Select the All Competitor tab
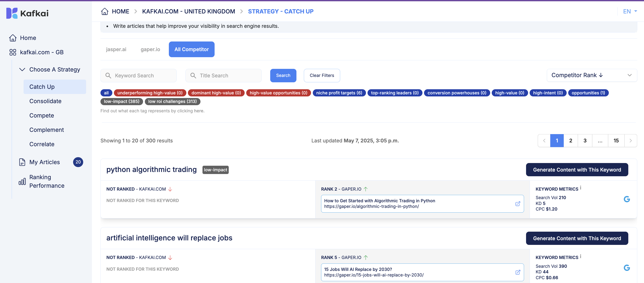The image size is (644, 283). [x=191, y=49]
